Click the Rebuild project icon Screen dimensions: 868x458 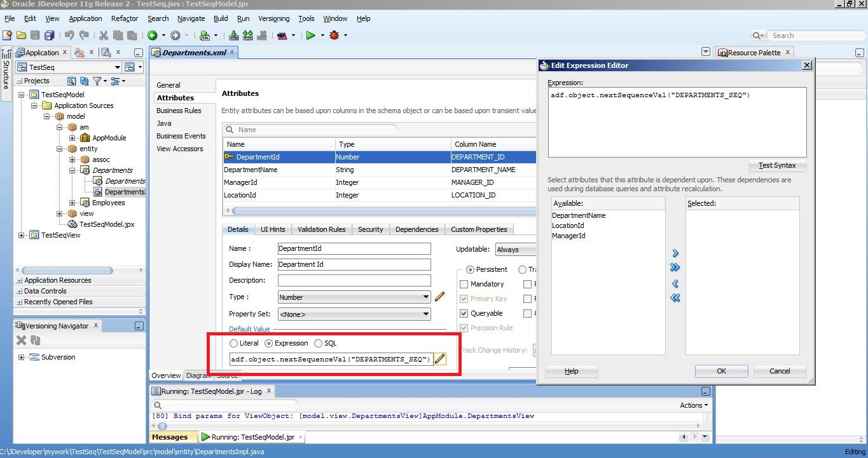tap(248, 36)
